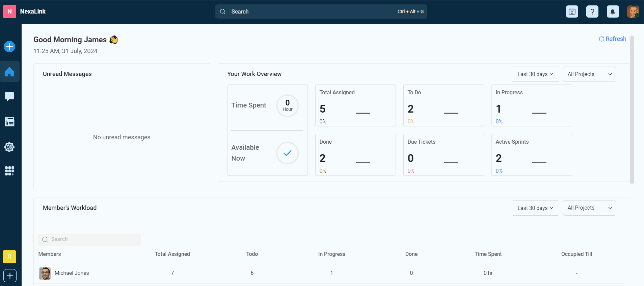644x286 pixels.
Task: Open All Projects dropdown in Member's Workload
Action: (x=589, y=208)
